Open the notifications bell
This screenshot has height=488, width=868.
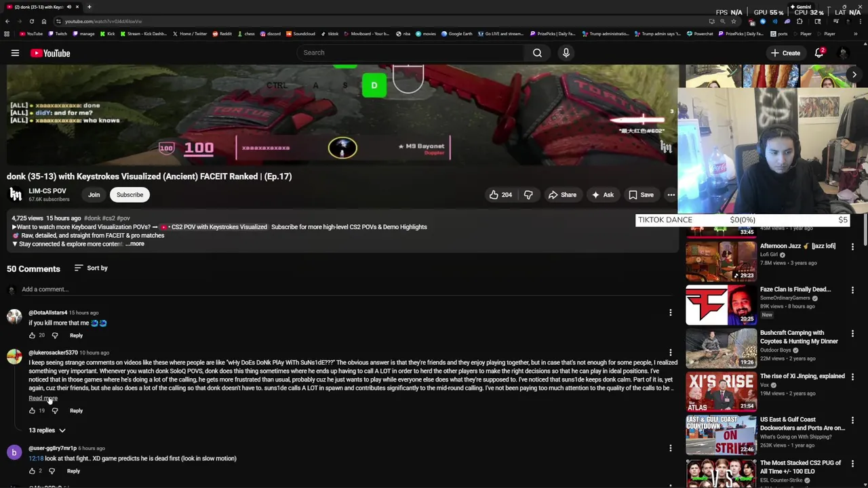tap(819, 53)
